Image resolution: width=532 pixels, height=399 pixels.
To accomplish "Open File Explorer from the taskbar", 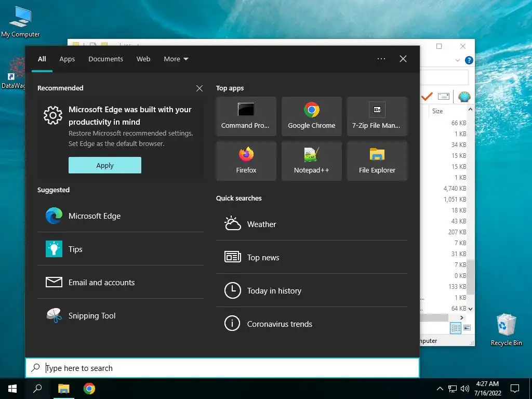I will (x=63, y=389).
